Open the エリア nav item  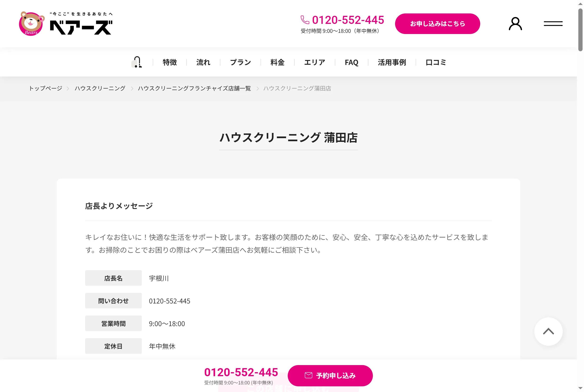tap(314, 62)
